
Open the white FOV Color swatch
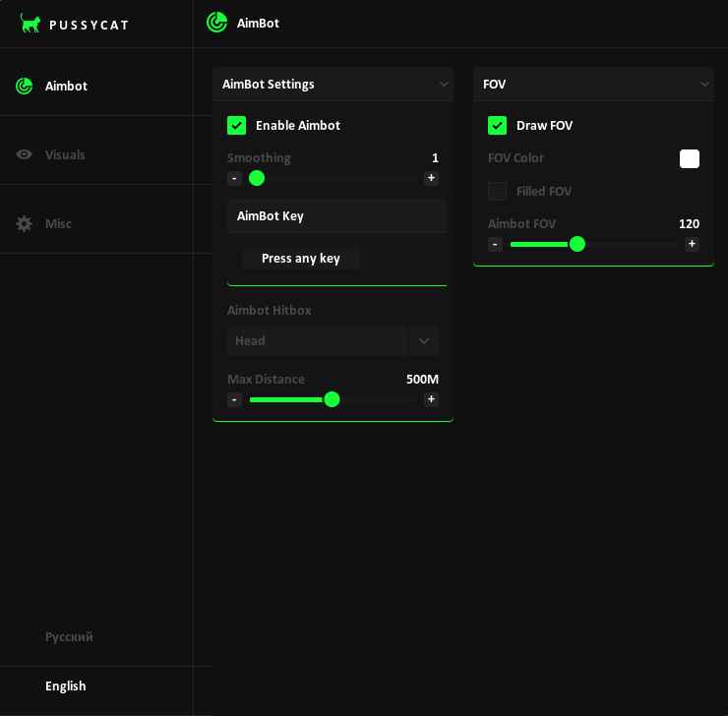click(x=690, y=158)
